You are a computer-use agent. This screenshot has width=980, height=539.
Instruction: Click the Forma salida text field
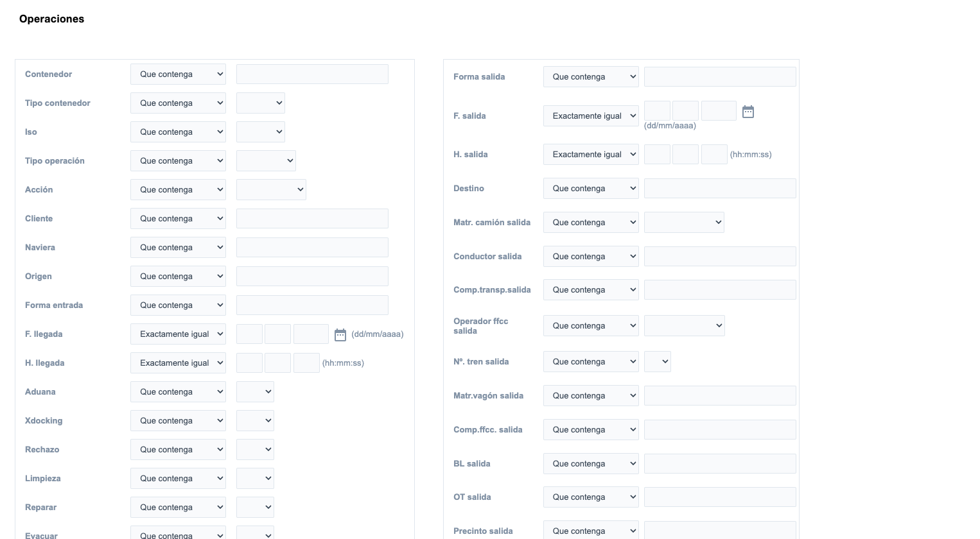(720, 77)
